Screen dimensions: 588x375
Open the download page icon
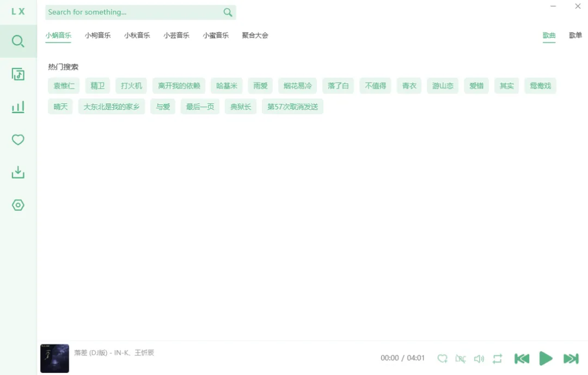point(18,173)
